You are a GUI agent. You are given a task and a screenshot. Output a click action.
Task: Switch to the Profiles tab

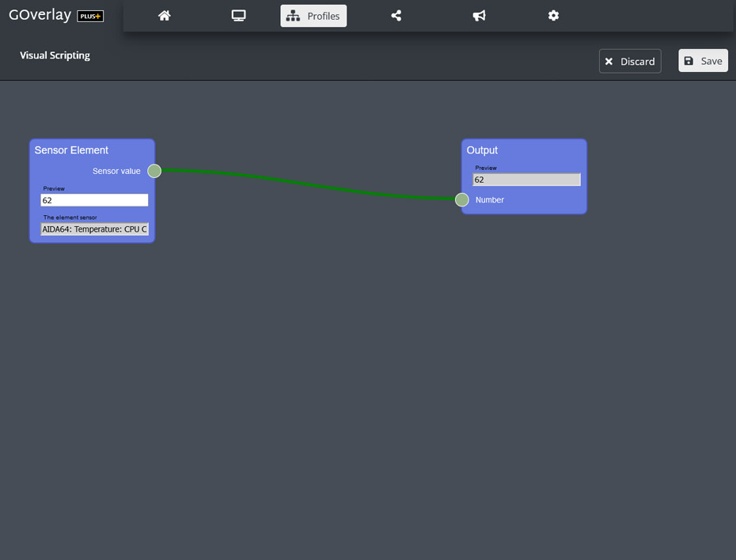tap(313, 16)
